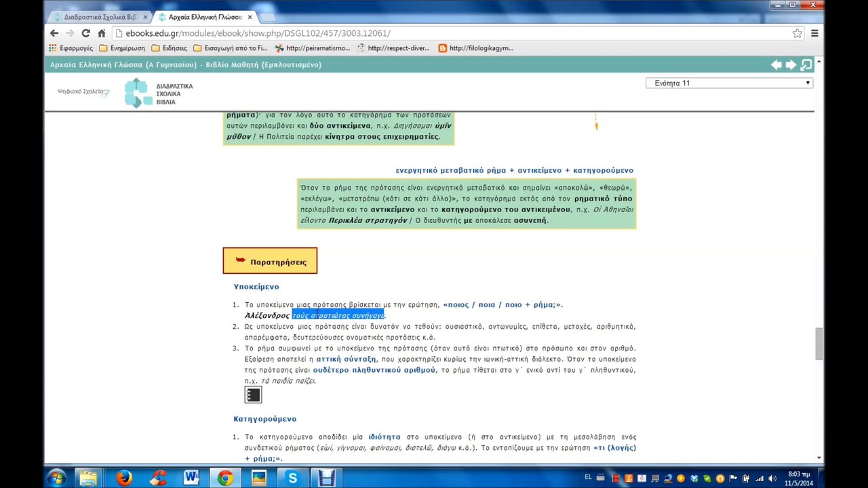Go to the previous ebook page arrow

[776, 64]
